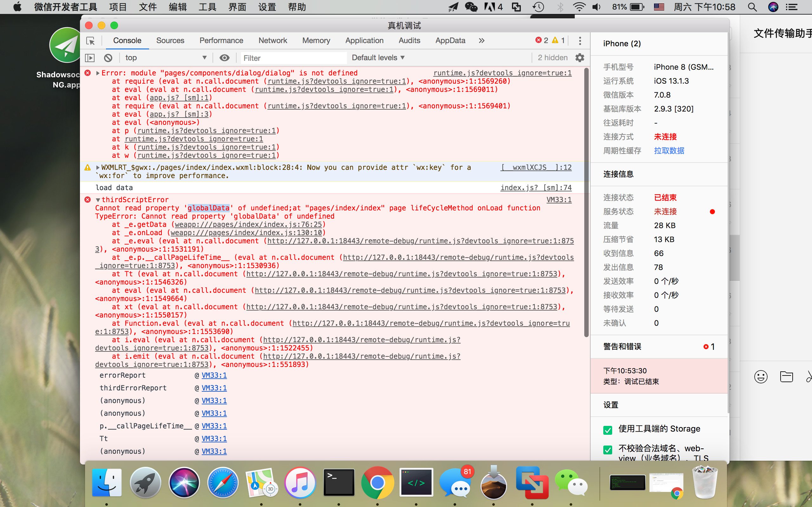Open Chrome from the Dock
The width and height of the screenshot is (812, 507).
(377, 483)
